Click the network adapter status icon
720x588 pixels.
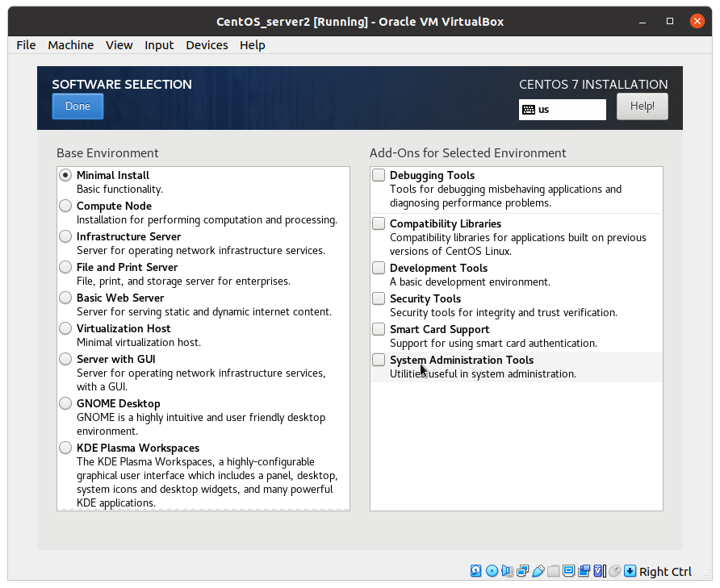[x=522, y=571]
